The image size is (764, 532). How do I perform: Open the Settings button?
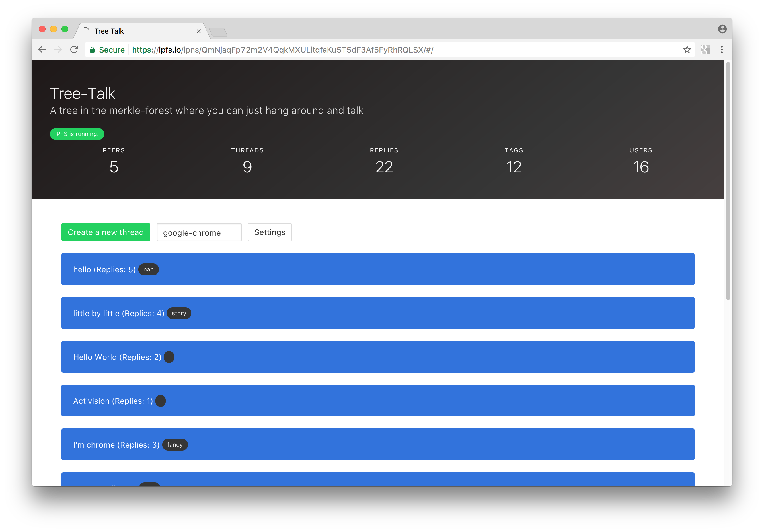[x=270, y=232]
